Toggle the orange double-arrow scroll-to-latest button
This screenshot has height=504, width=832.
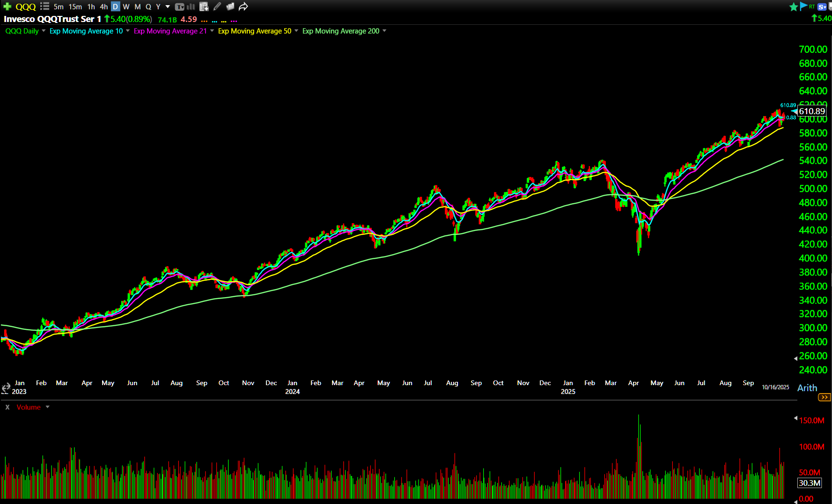click(824, 397)
